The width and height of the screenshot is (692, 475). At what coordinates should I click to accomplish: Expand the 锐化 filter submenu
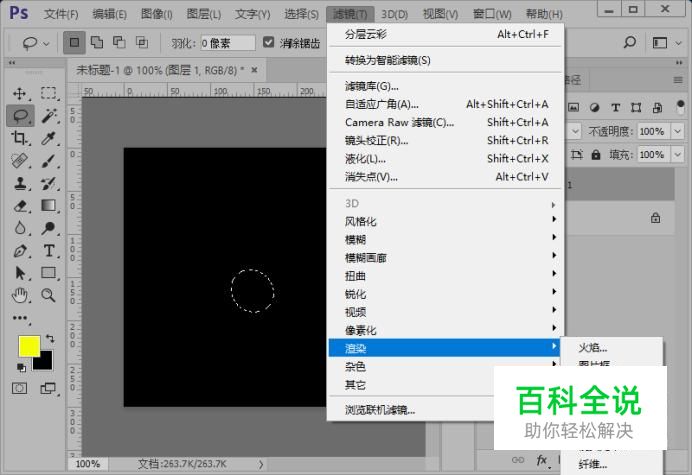point(445,294)
